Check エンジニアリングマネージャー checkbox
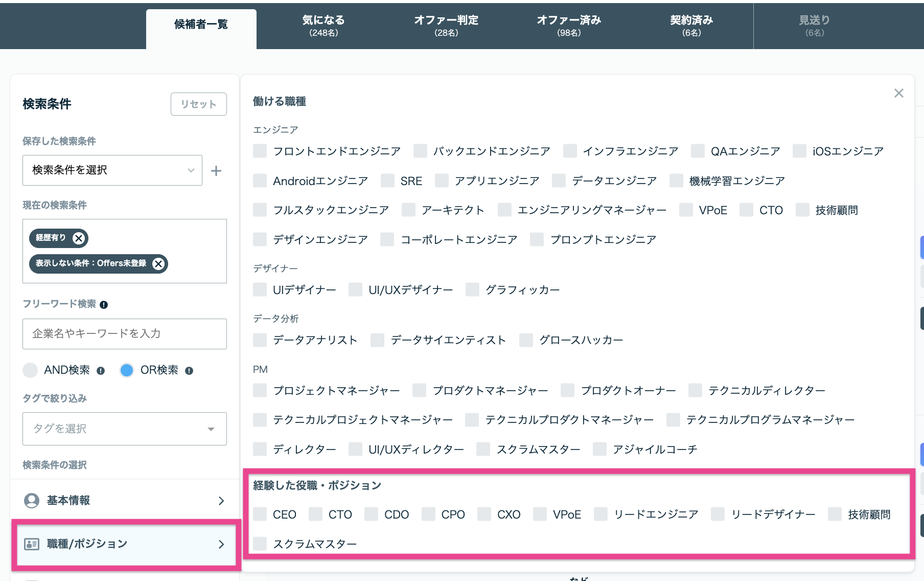The width and height of the screenshot is (924, 581). coord(505,210)
